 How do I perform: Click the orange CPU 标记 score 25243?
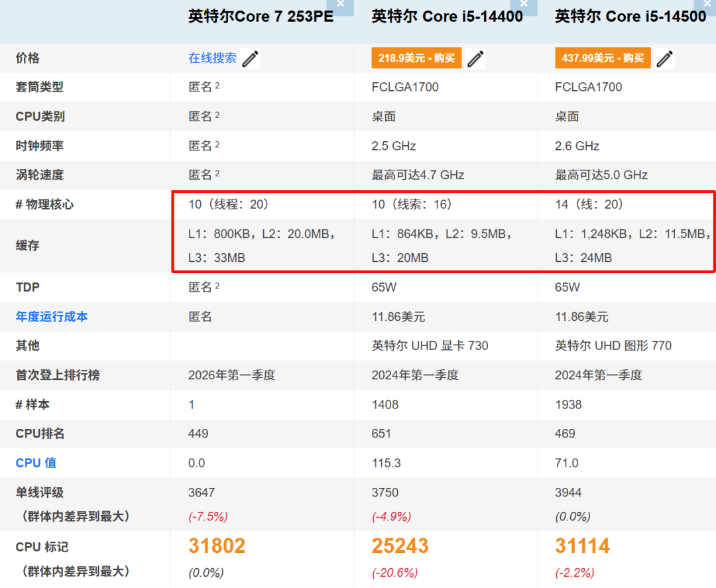(x=400, y=545)
